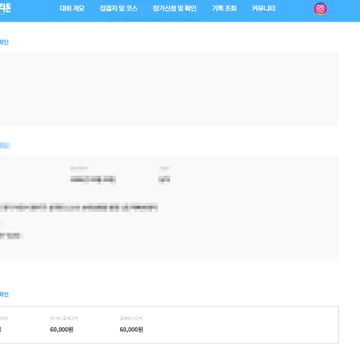Go to 집결지 및 코스 menu

click(119, 9)
